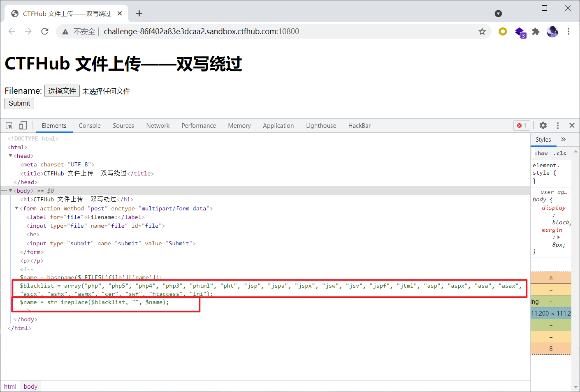Bookmark this page with star icon
Viewport: 580px width, 392px height.
482,32
